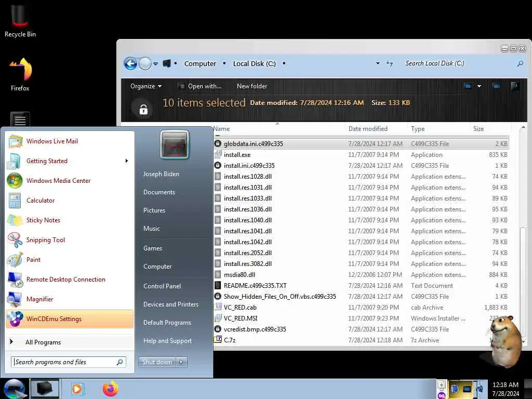This screenshot has width=532, height=399.
Task: Open recent pages dropdown near Back button
Action: tap(155, 63)
